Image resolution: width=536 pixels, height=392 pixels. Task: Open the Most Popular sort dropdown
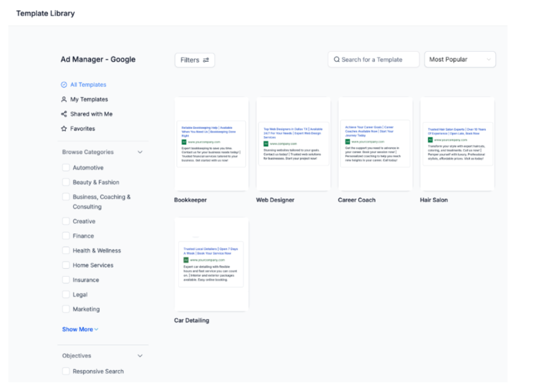460,60
